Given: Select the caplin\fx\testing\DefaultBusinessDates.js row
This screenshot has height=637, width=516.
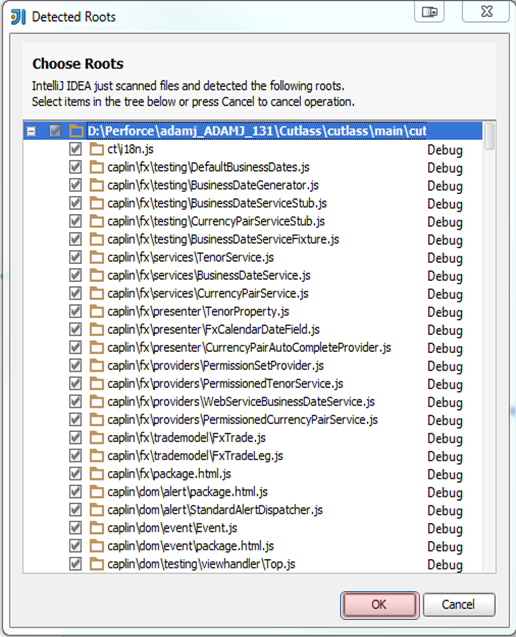Looking at the screenshot, I should [x=253, y=167].
